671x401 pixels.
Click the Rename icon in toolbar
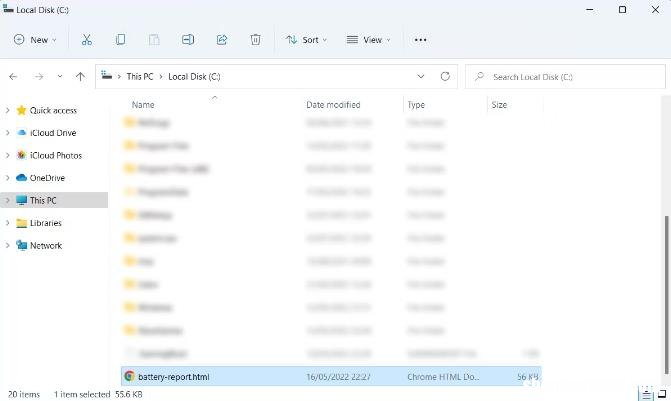[188, 40]
